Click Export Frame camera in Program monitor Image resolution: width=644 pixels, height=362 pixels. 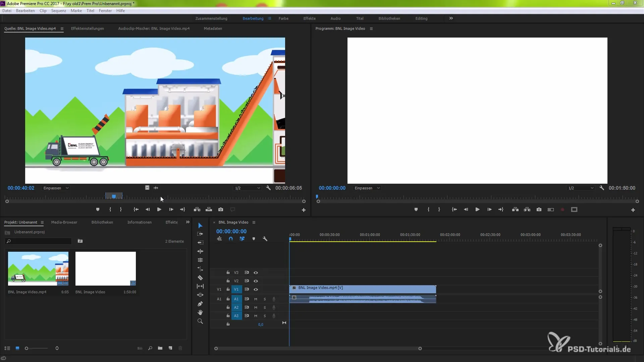(539, 209)
